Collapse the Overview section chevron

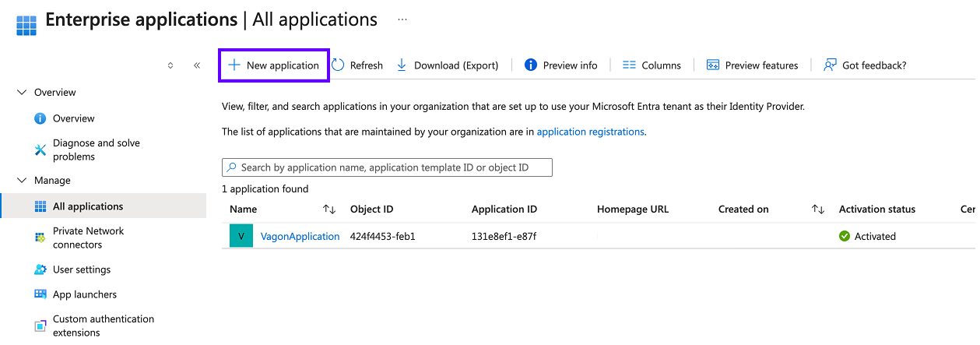point(22,93)
